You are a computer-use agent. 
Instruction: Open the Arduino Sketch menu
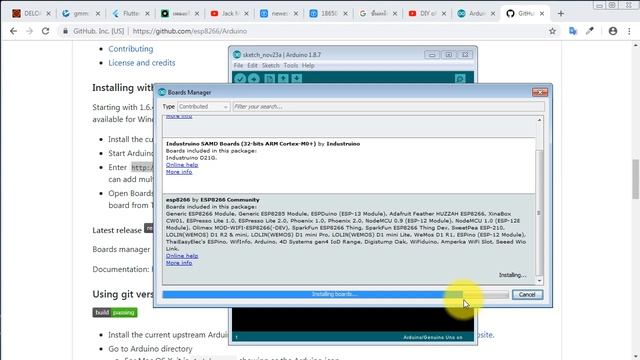click(270, 66)
